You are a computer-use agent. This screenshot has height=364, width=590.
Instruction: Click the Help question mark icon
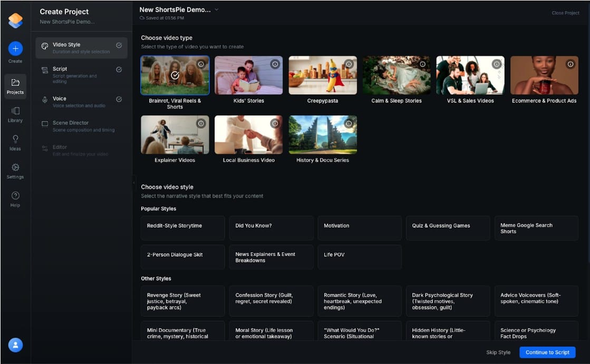tap(15, 196)
